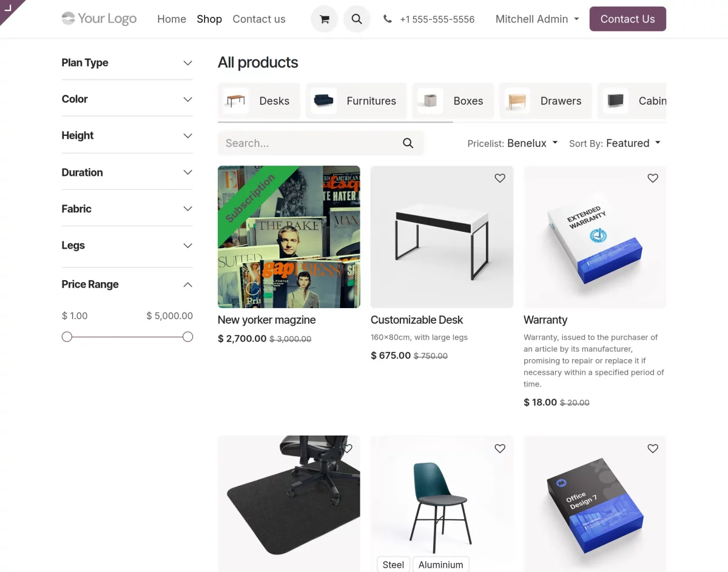The width and height of the screenshot is (728, 572).
Task: Open the editor corner icon at top-left
Action: 8,8
